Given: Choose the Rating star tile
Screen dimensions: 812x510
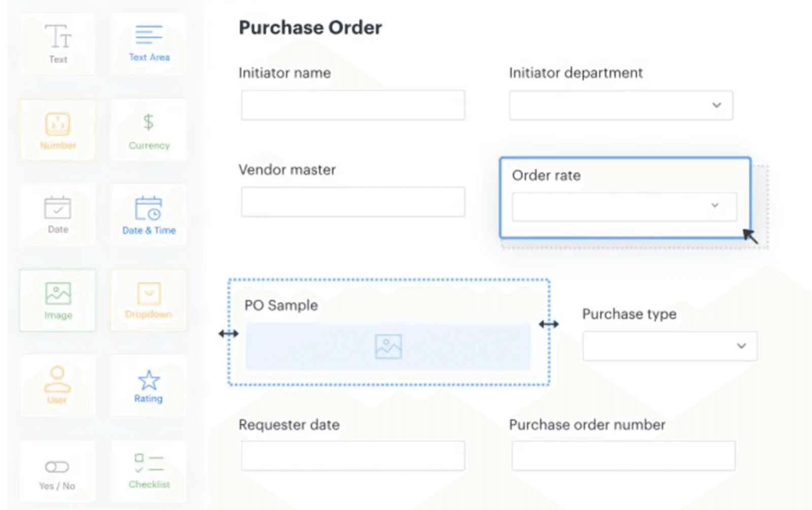Looking at the screenshot, I should (149, 385).
